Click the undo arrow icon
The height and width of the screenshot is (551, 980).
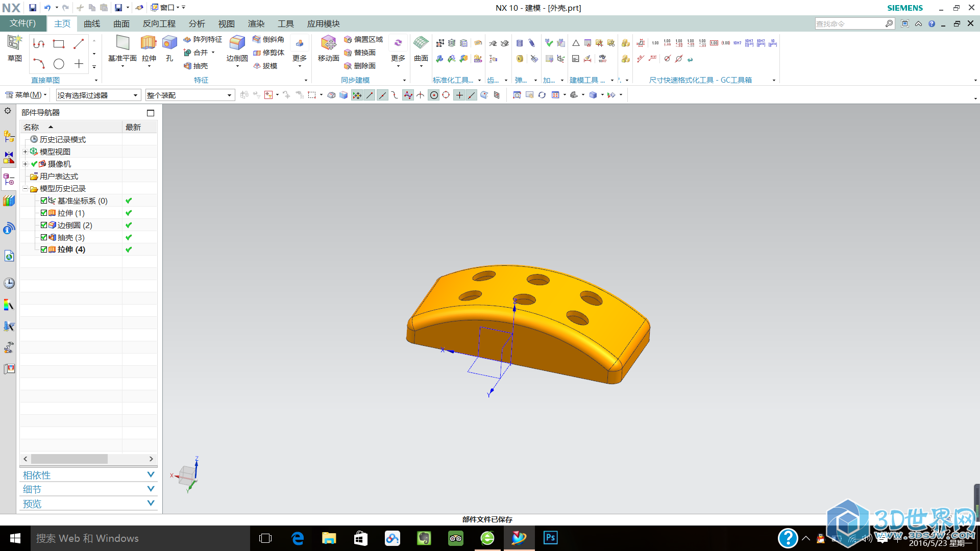pos(47,8)
